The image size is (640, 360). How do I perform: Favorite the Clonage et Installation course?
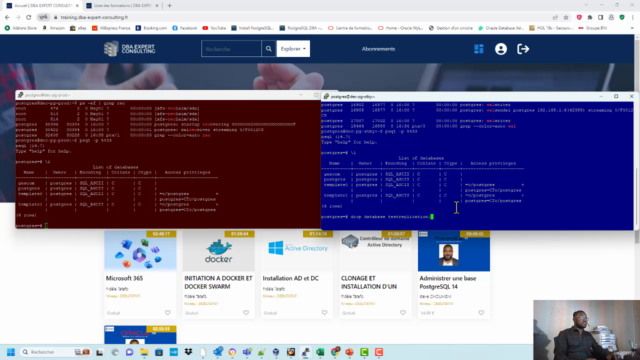click(403, 313)
